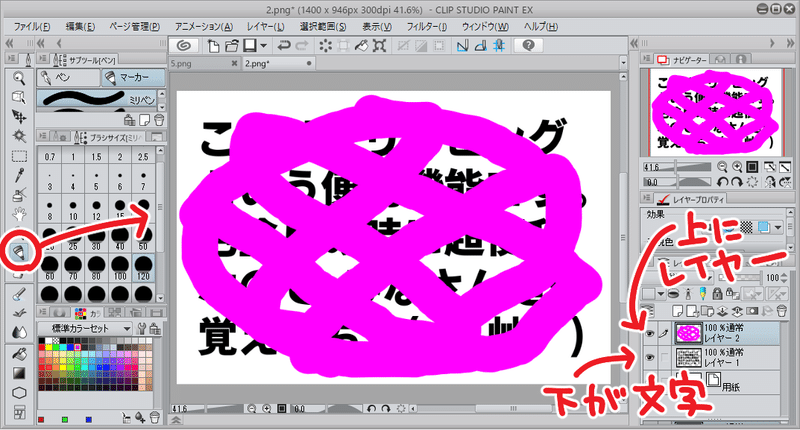
Task: Delete sub tool via trash icon
Action: click(x=159, y=120)
